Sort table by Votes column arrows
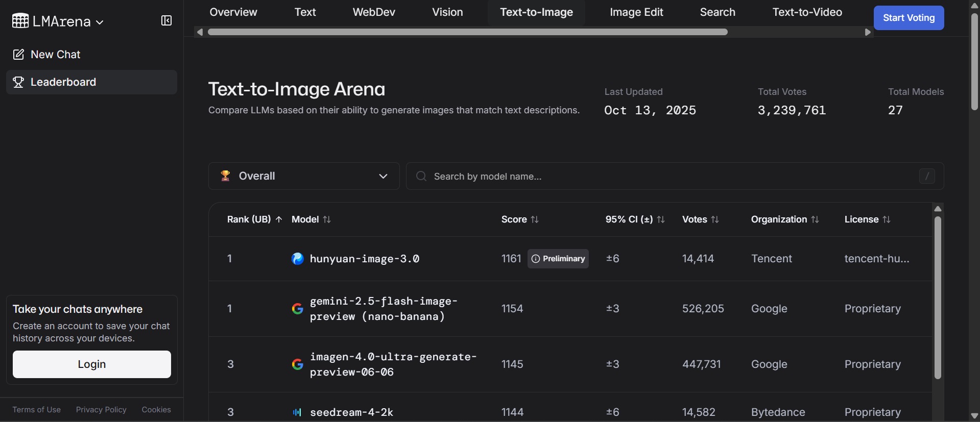980x422 pixels. click(x=715, y=219)
